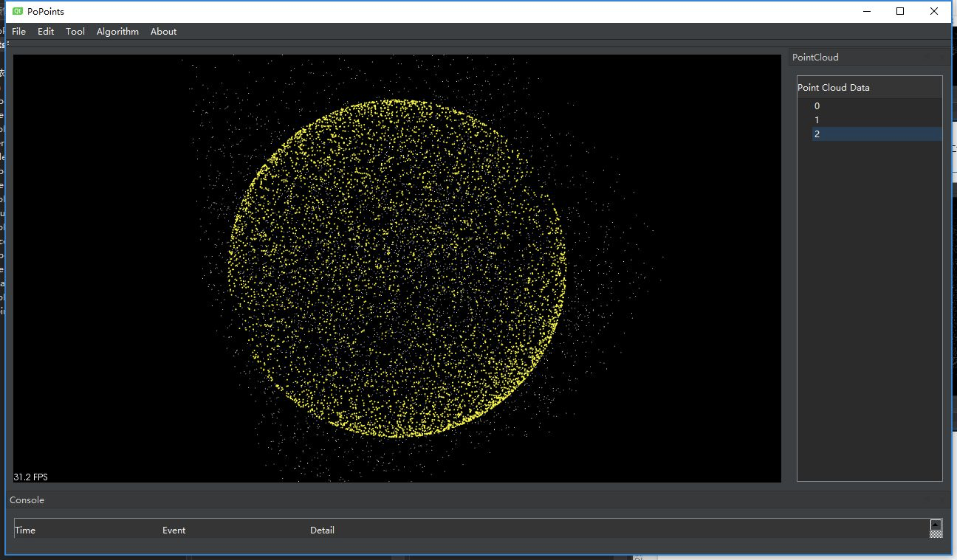Click the Time column header in Console
Image resolution: width=957 pixels, height=560 pixels.
click(88, 530)
